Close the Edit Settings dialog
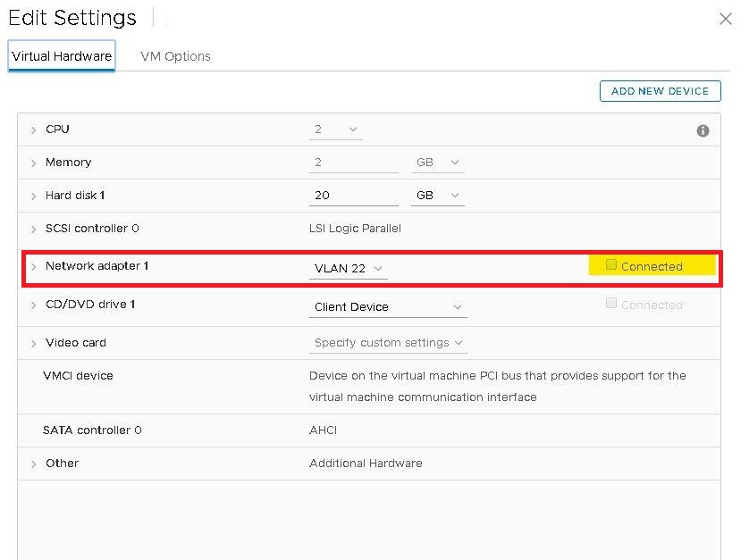749x560 pixels. 725,19
